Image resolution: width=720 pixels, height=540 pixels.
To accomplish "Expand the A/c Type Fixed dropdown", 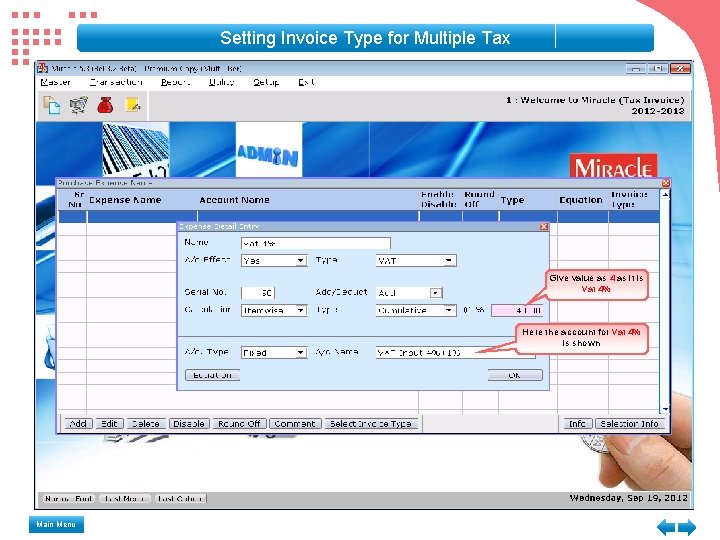I will (x=301, y=353).
